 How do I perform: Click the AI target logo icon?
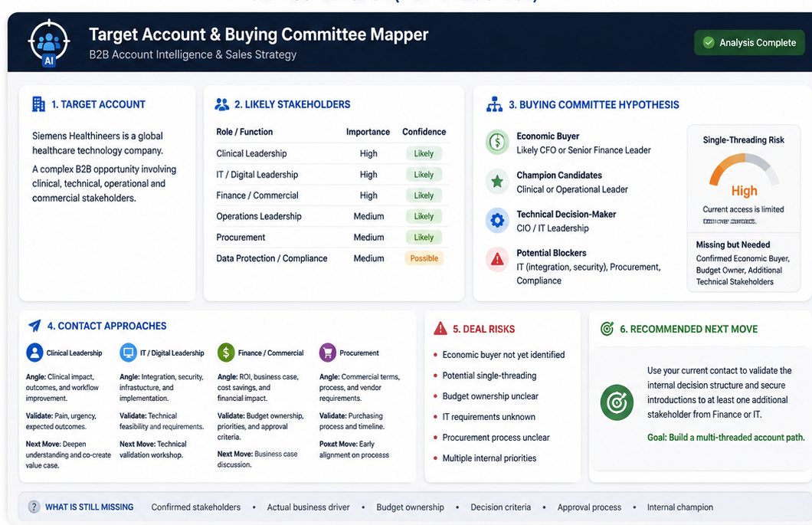[x=49, y=43]
